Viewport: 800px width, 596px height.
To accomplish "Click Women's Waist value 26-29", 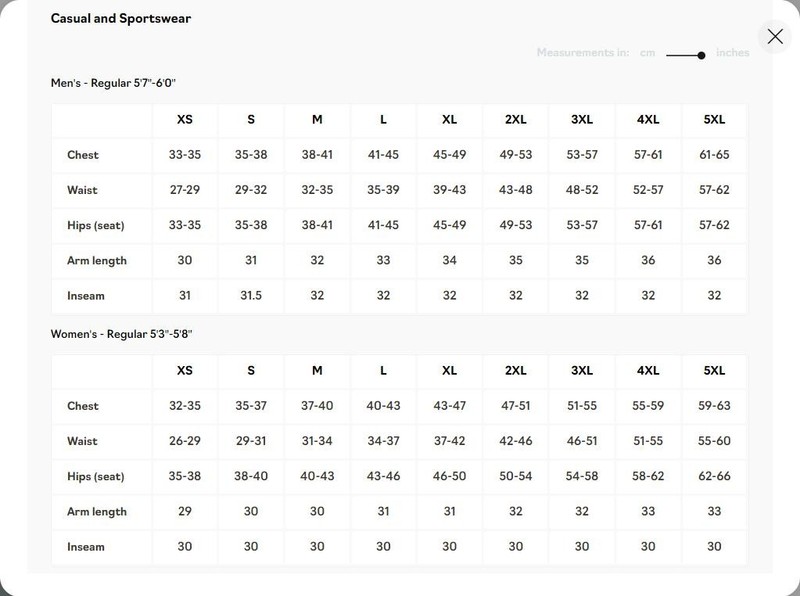I will [x=185, y=441].
